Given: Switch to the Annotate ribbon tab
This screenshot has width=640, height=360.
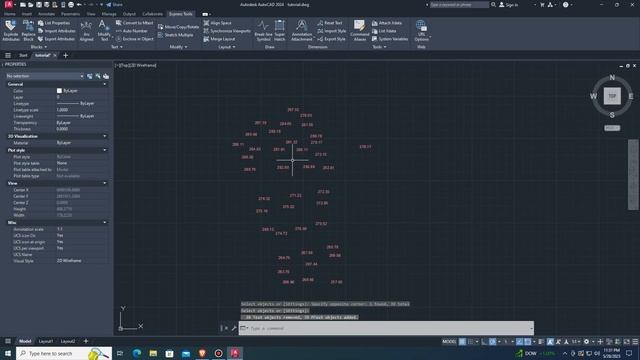Looking at the screenshot, I should [46, 14].
